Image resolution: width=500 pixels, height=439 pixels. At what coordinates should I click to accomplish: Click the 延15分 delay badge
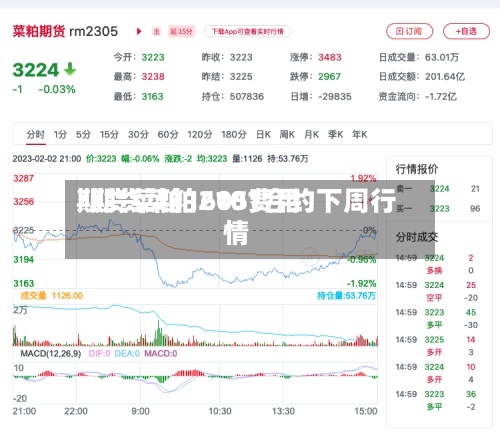click(x=181, y=32)
